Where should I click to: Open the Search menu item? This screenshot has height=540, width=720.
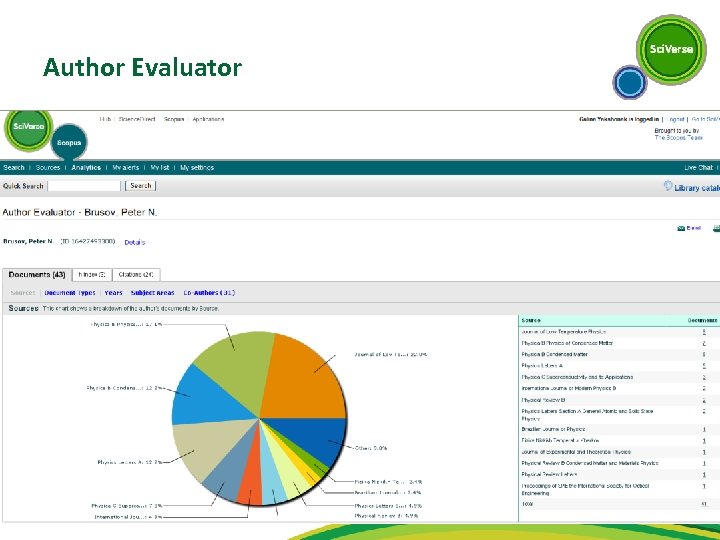(x=14, y=168)
